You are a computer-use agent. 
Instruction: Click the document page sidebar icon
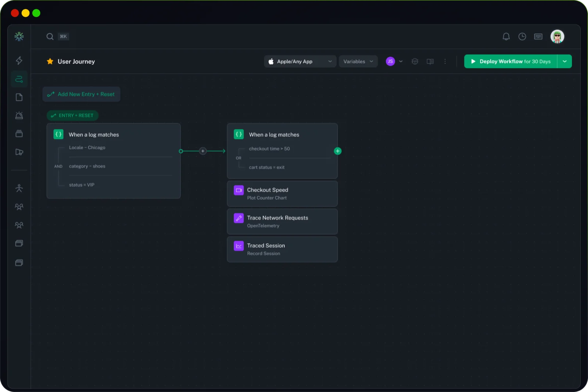[19, 97]
